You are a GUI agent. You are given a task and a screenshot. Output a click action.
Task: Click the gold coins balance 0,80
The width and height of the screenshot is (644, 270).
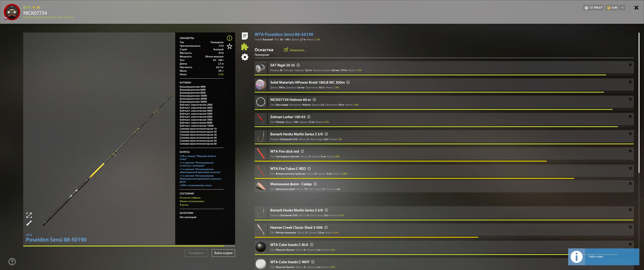click(x=612, y=8)
